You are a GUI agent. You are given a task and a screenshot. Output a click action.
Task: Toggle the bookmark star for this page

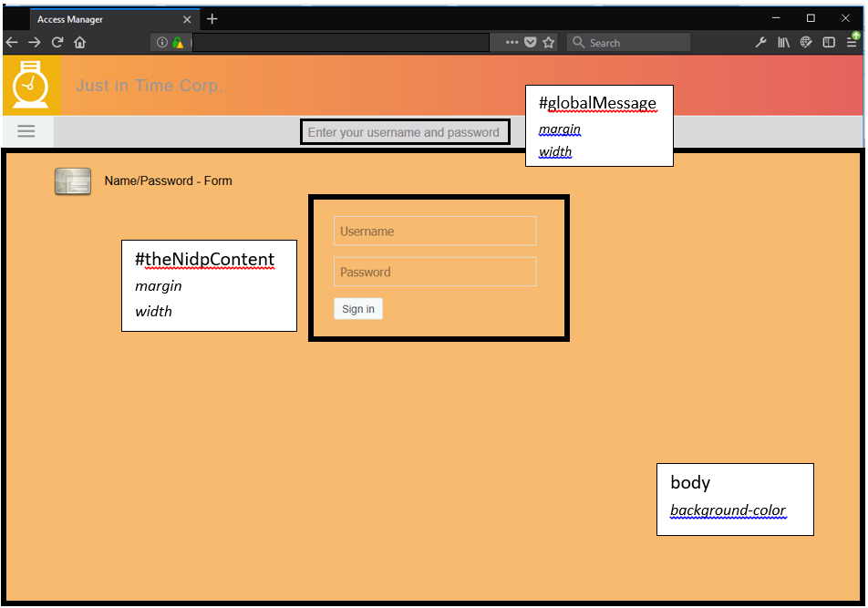click(547, 42)
